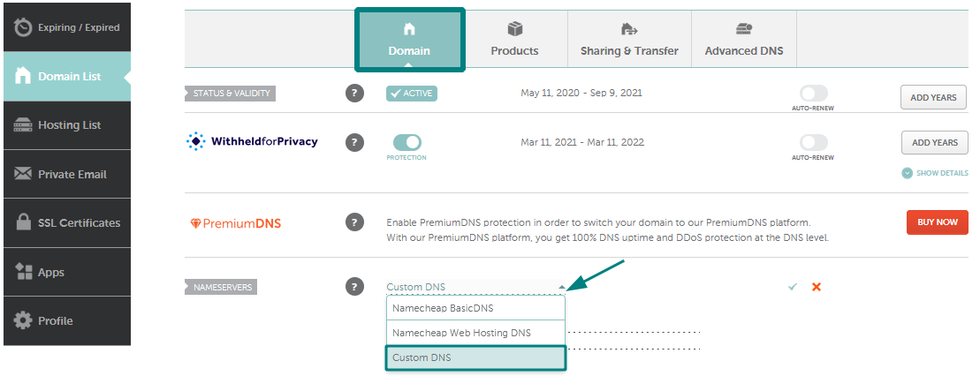
Task: Click the Expiring / Expired clock icon
Action: click(x=23, y=26)
